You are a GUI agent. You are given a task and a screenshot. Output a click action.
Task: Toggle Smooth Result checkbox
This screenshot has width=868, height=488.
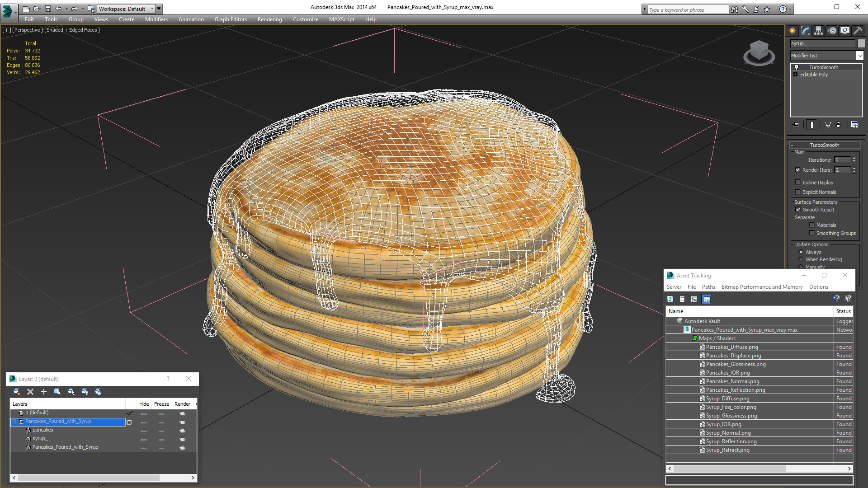pos(798,210)
